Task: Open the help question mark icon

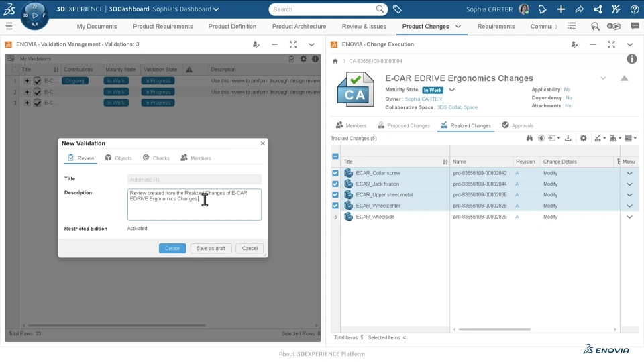Action: (634, 9)
